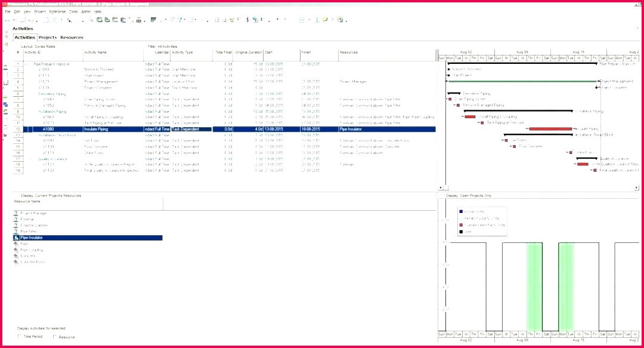Click the Concrete material resource icon
Screen dimensions: 644x348
(x=16, y=255)
